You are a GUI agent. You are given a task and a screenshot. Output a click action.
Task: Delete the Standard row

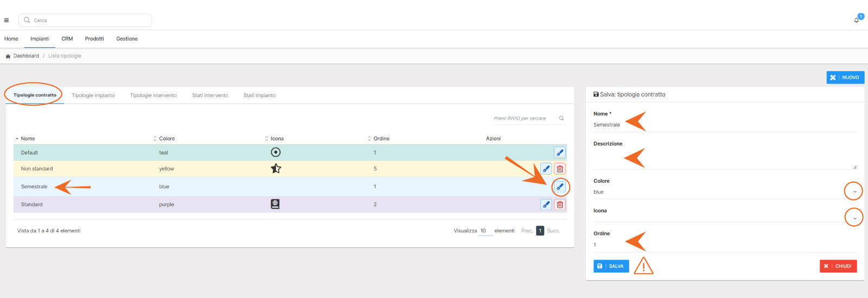click(x=560, y=205)
